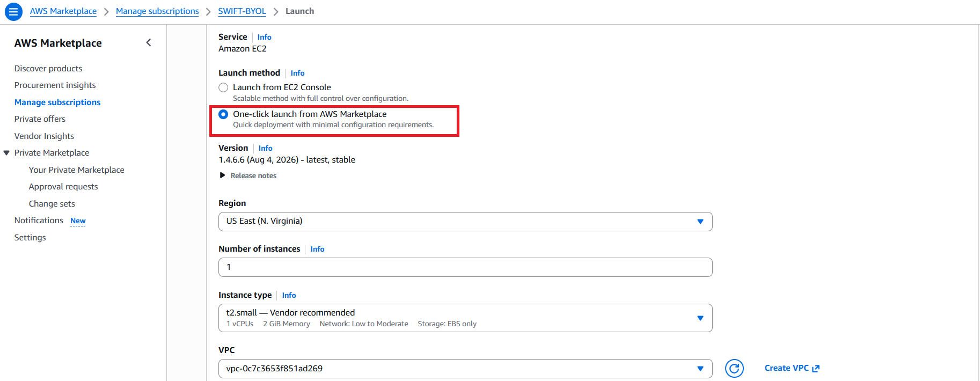Click the SWIFT-BYOL breadcrumb link
The image size is (980, 381).
click(242, 11)
